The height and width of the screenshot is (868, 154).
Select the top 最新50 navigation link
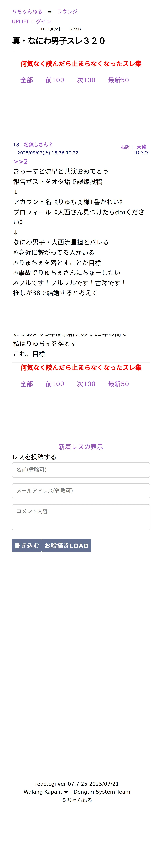pyautogui.click(x=118, y=80)
